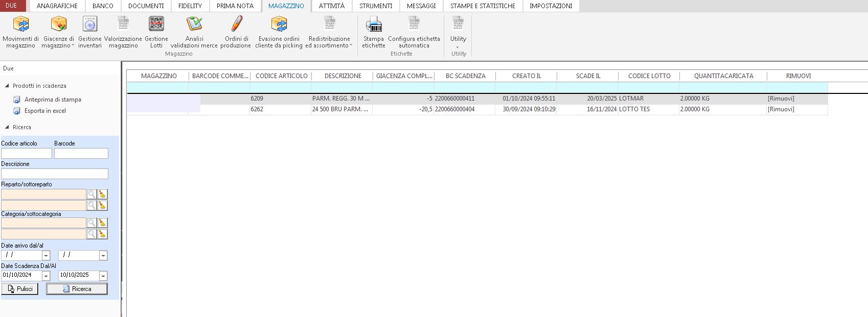Switch to the BANCO tab

[103, 6]
